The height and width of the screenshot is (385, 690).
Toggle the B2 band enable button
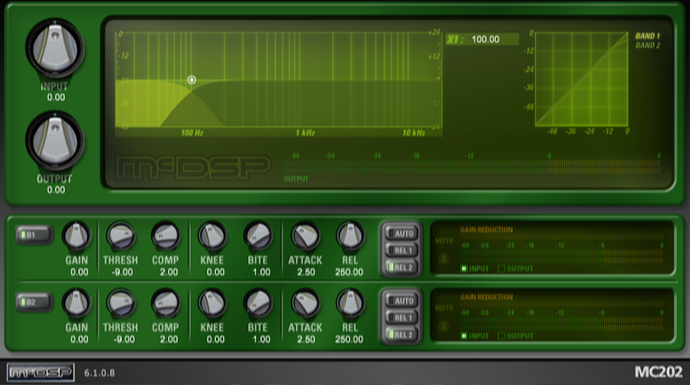(x=33, y=302)
